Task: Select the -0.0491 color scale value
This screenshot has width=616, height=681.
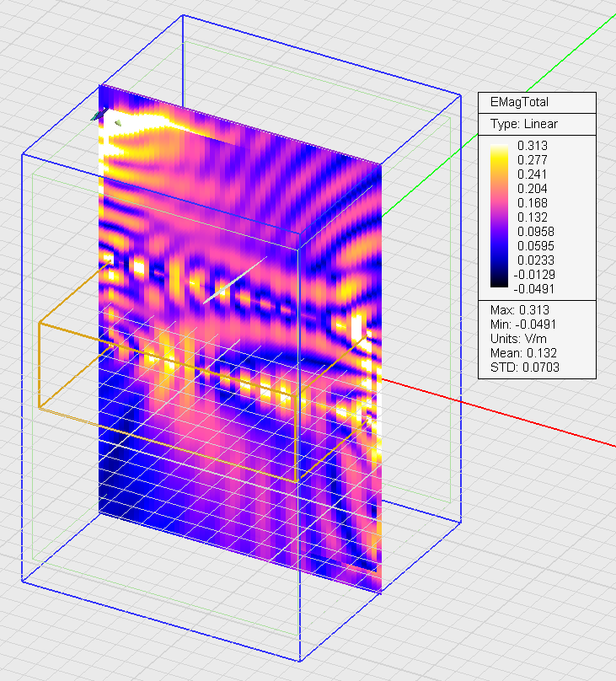Action: [x=534, y=289]
